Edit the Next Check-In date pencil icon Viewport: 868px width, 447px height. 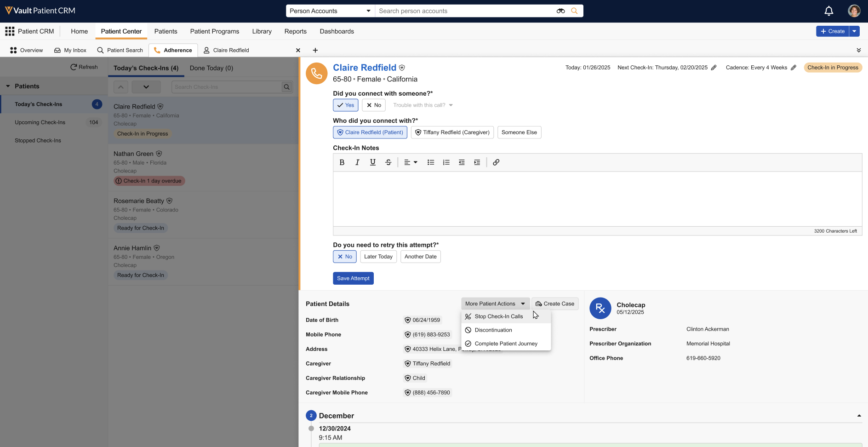pyautogui.click(x=714, y=68)
